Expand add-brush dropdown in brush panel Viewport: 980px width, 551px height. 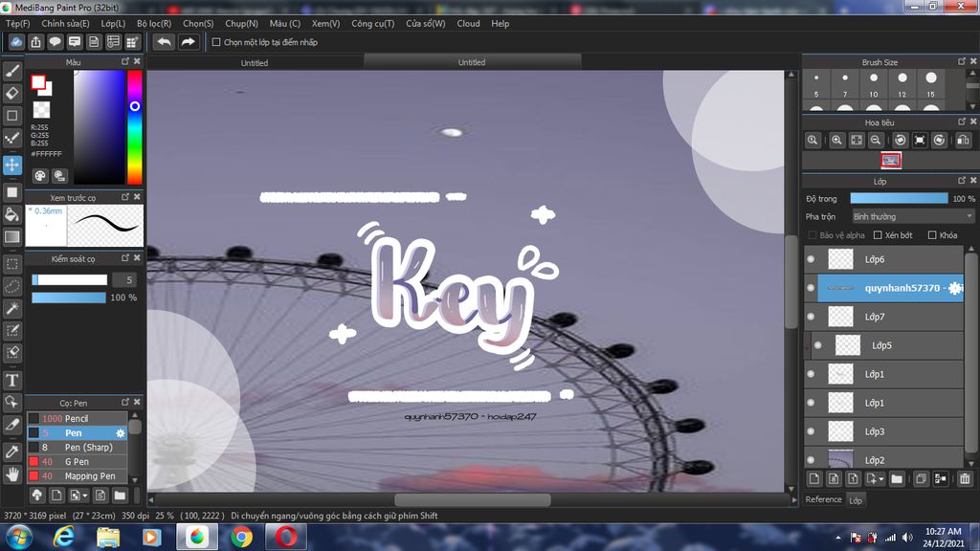pos(85,496)
